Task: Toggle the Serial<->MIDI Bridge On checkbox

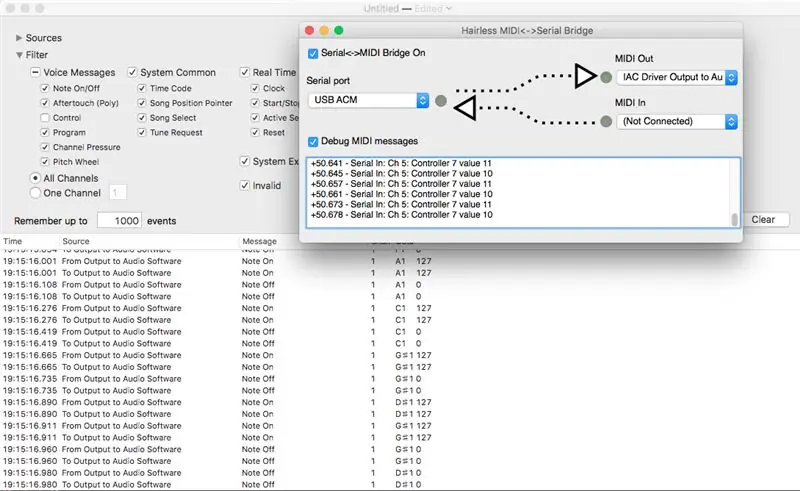Action: (313, 53)
